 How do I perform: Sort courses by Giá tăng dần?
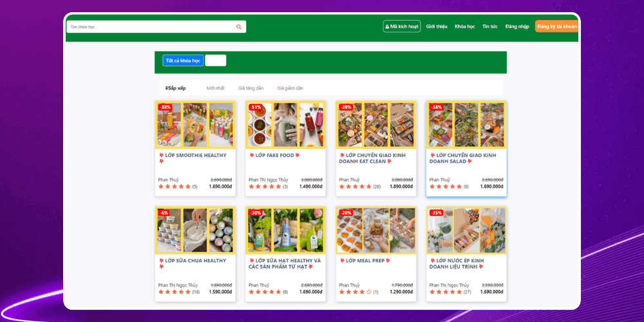[251, 88]
